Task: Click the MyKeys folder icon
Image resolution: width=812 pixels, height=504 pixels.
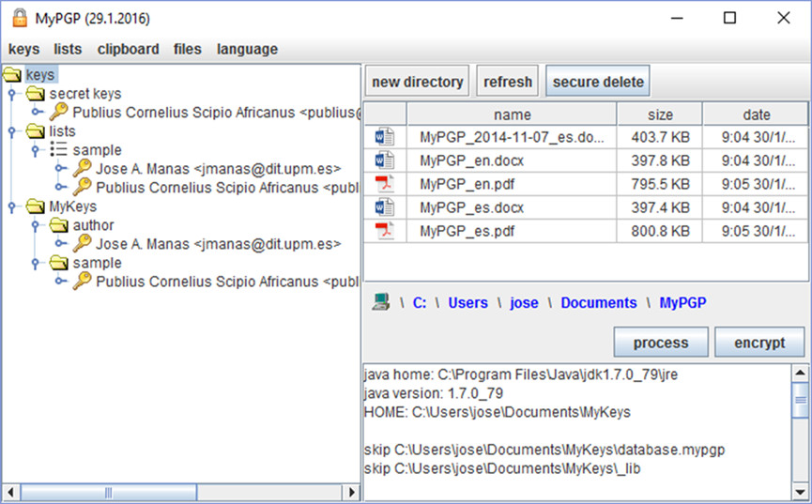Action: pos(36,206)
